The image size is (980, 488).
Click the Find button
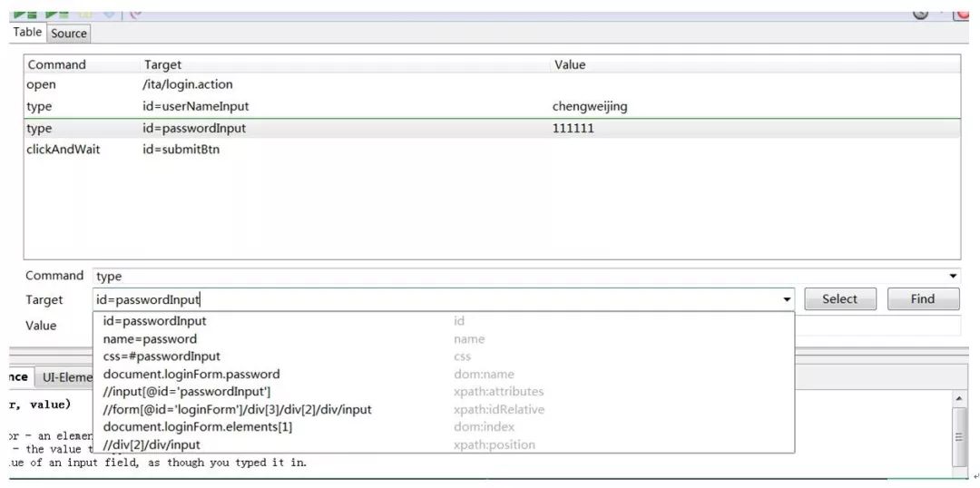pyautogui.click(x=923, y=299)
